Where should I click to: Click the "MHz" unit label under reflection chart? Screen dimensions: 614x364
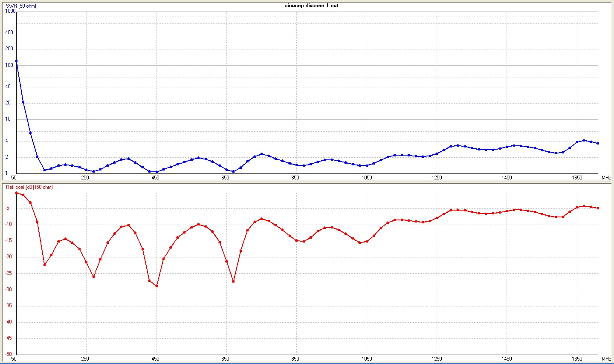pos(606,359)
